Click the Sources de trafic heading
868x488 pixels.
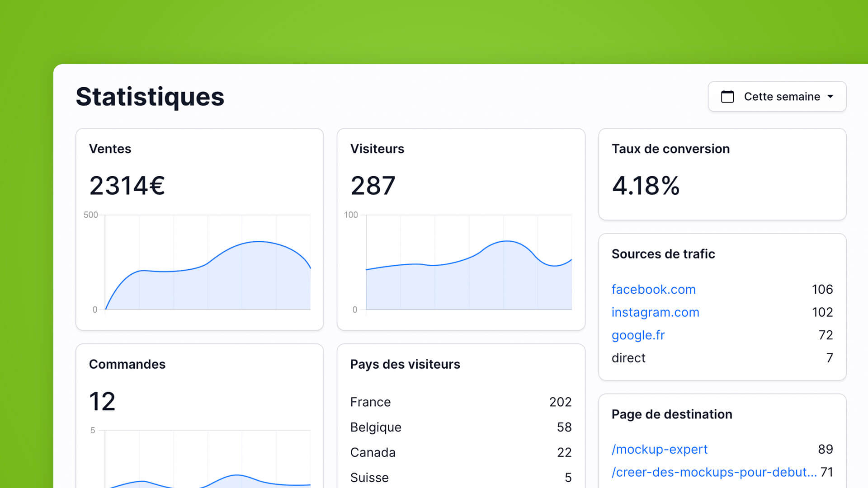click(x=664, y=254)
